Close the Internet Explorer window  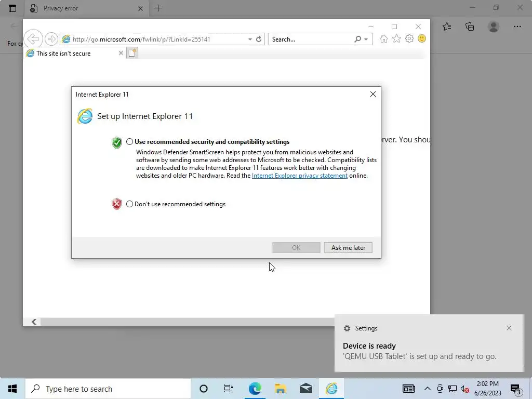point(418,26)
